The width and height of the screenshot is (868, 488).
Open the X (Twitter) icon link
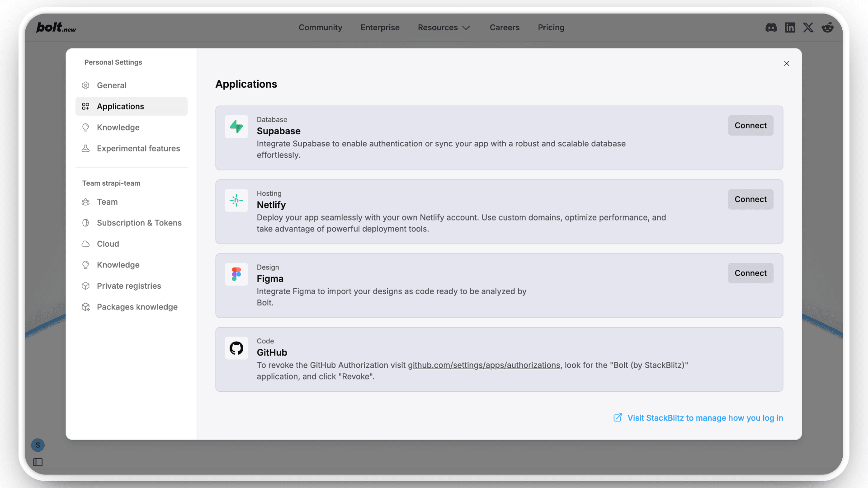808,28
